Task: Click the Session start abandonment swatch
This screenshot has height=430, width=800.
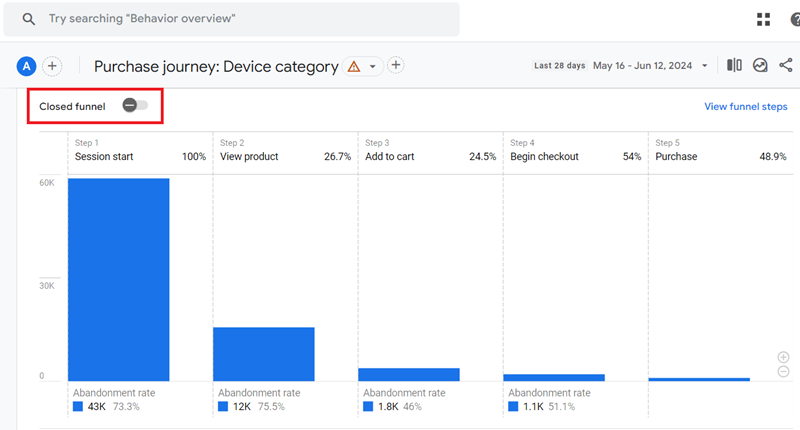Action: click(78, 407)
